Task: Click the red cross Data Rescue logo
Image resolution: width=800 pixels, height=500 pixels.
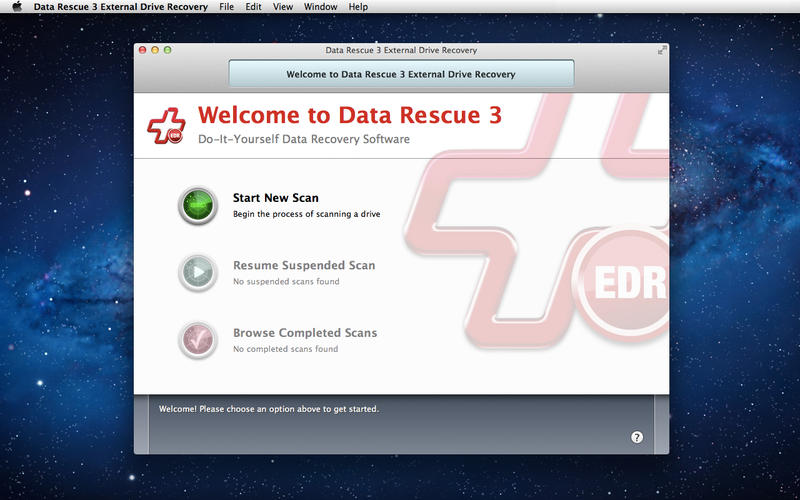Action: click(166, 128)
